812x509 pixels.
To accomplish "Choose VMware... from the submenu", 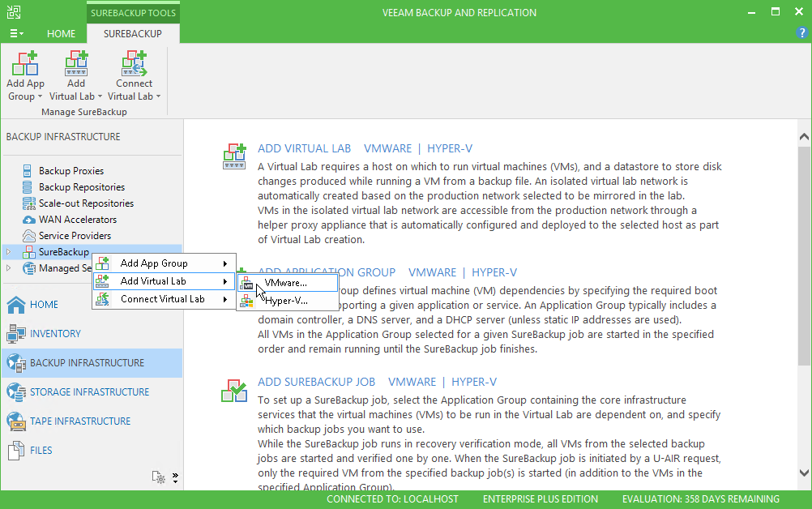I will pos(285,283).
